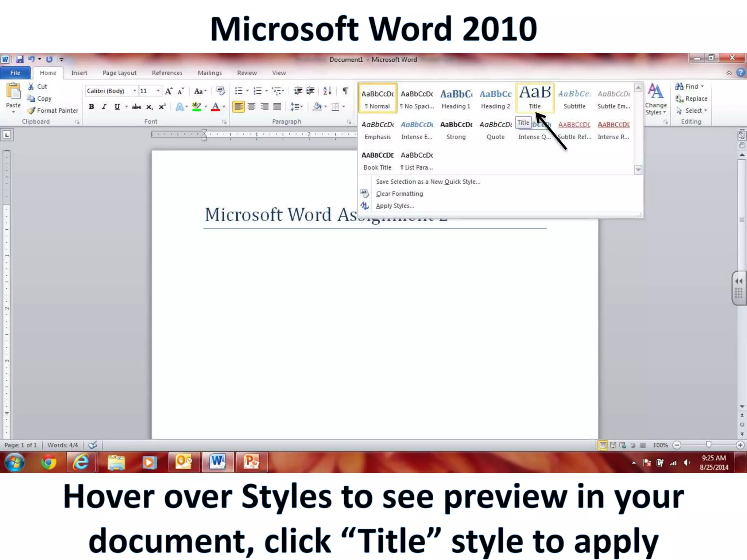
Task: Choose Apply Styles from the styles menu
Action: click(x=395, y=206)
